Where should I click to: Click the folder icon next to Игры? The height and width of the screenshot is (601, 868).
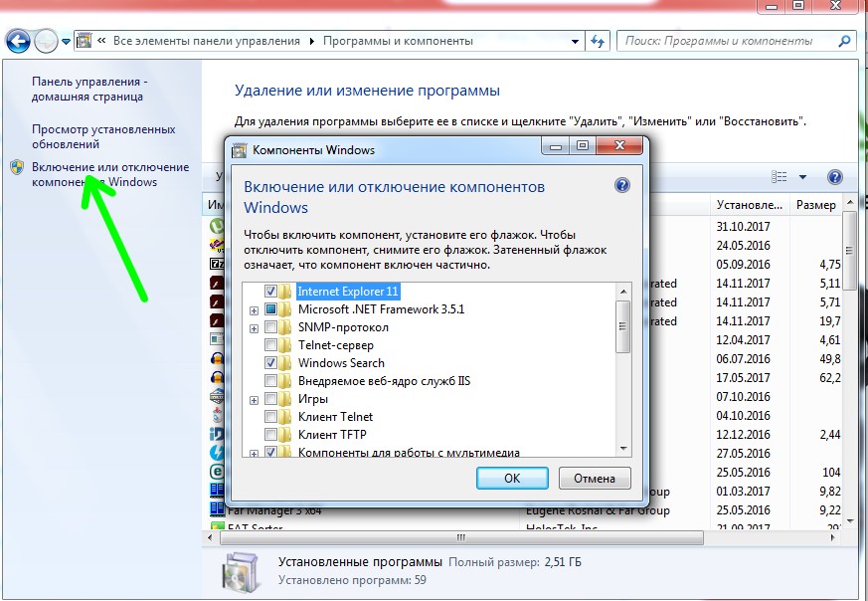pyautogui.click(x=285, y=399)
